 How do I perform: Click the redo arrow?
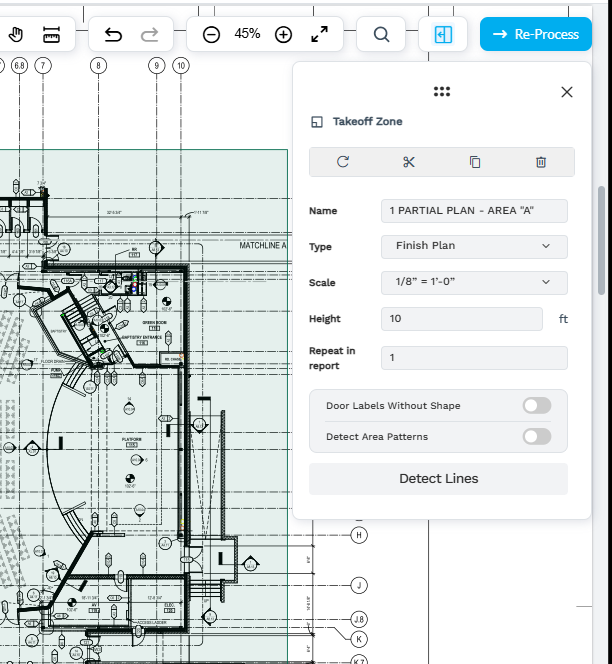(x=150, y=35)
